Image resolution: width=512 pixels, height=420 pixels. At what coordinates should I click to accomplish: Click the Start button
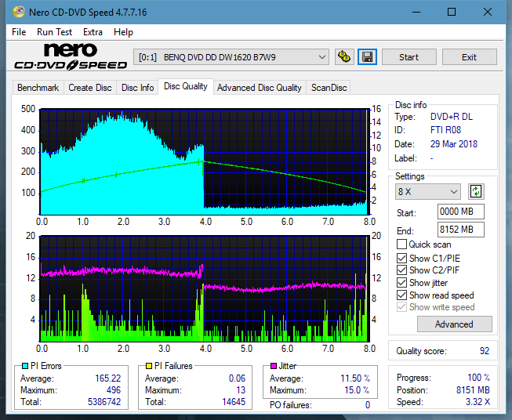tap(409, 57)
